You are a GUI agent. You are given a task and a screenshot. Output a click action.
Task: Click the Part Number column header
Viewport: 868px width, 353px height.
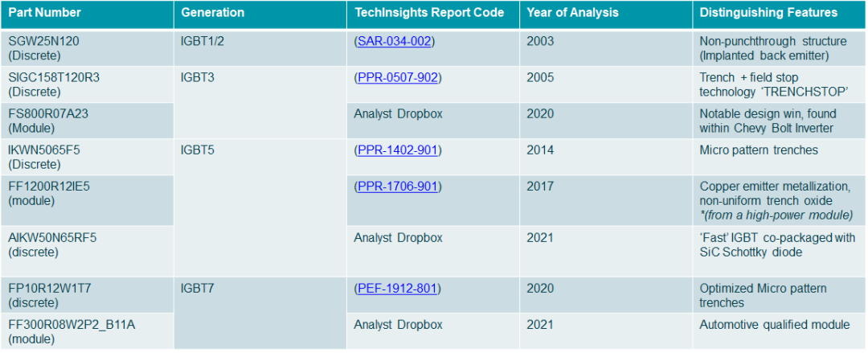42,13
